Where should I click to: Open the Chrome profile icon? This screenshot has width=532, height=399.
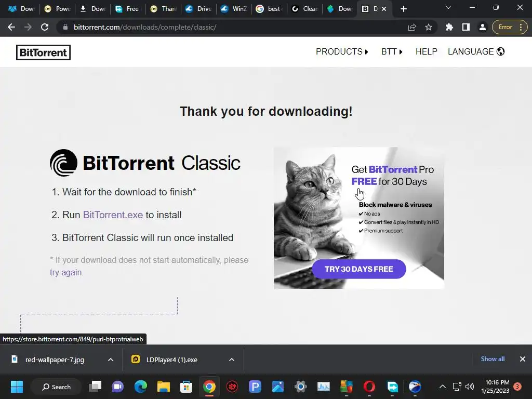483,27
